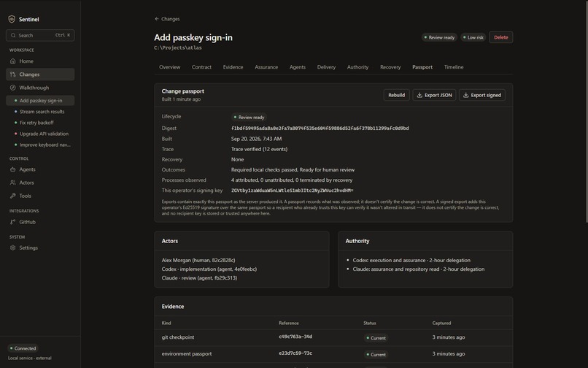
Task: Click the 'Low risk' badge
Action: [473, 37]
